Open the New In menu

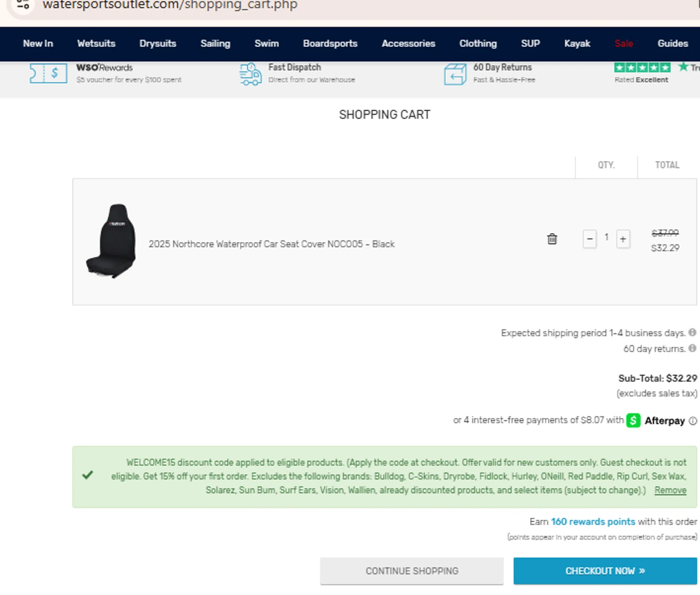tap(38, 43)
